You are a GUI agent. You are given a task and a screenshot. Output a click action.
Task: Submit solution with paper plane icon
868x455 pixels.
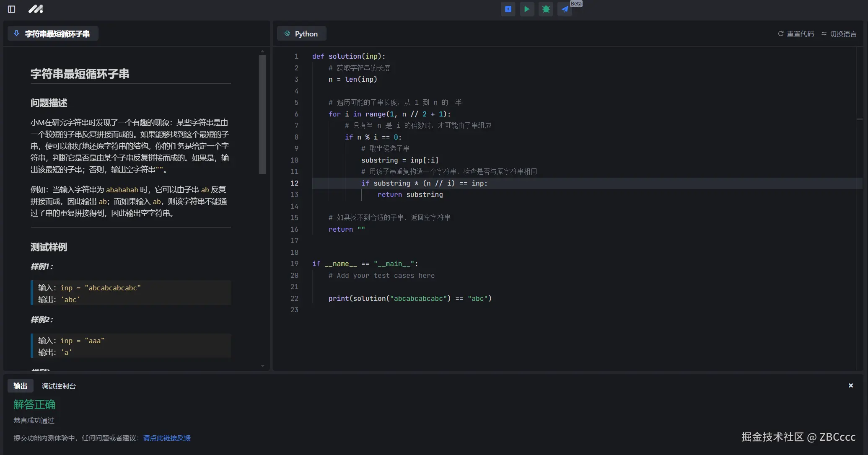tap(565, 9)
